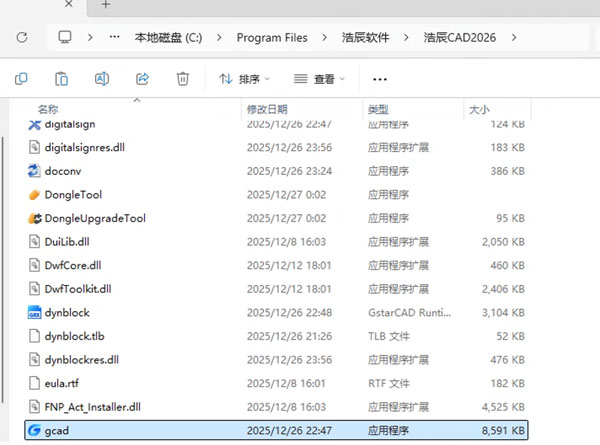The height and width of the screenshot is (445, 600).
Task: Expand chevron after Program Files
Action: click(324, 37)
